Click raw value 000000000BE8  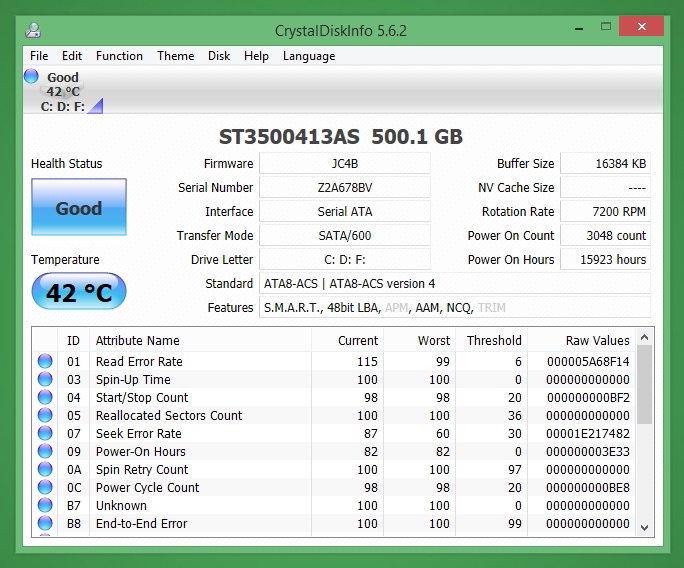pos(588,487)
